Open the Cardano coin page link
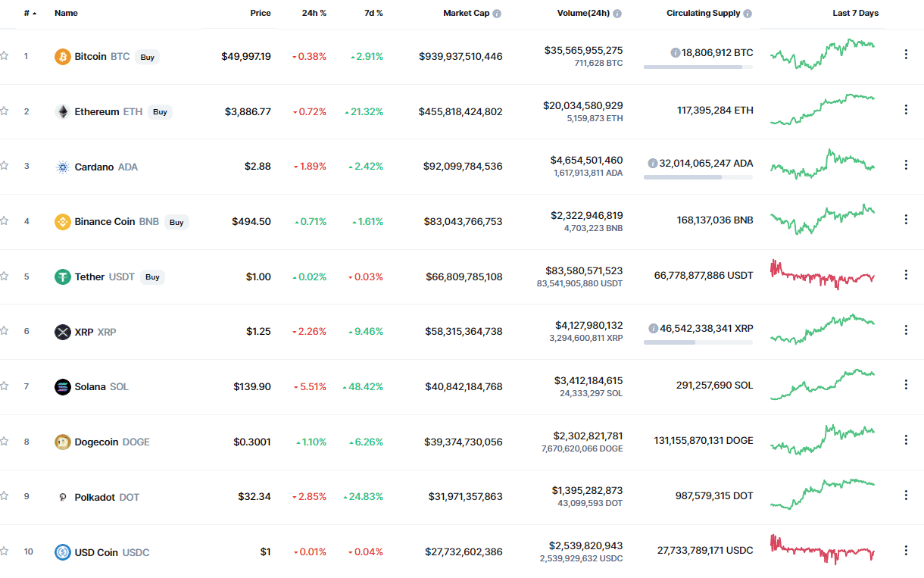Viewport: 924px width, 578px height. coord(94,167)
